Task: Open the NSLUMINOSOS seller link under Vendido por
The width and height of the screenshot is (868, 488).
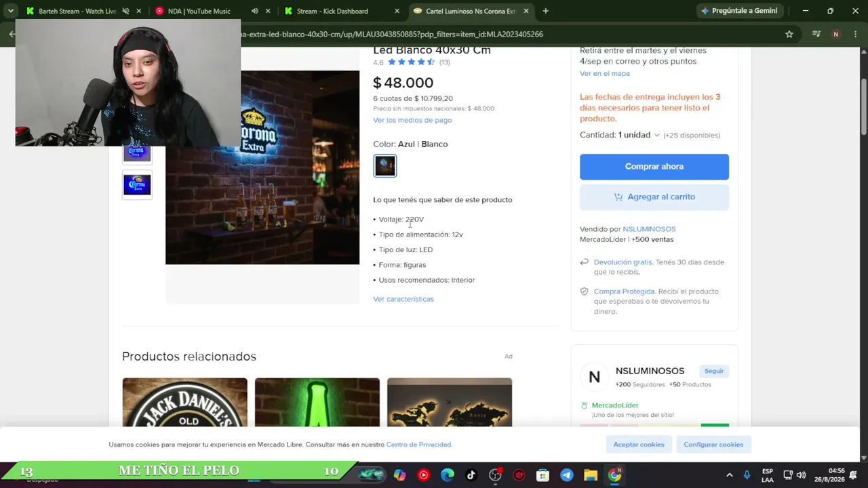Action: point(649,229)
